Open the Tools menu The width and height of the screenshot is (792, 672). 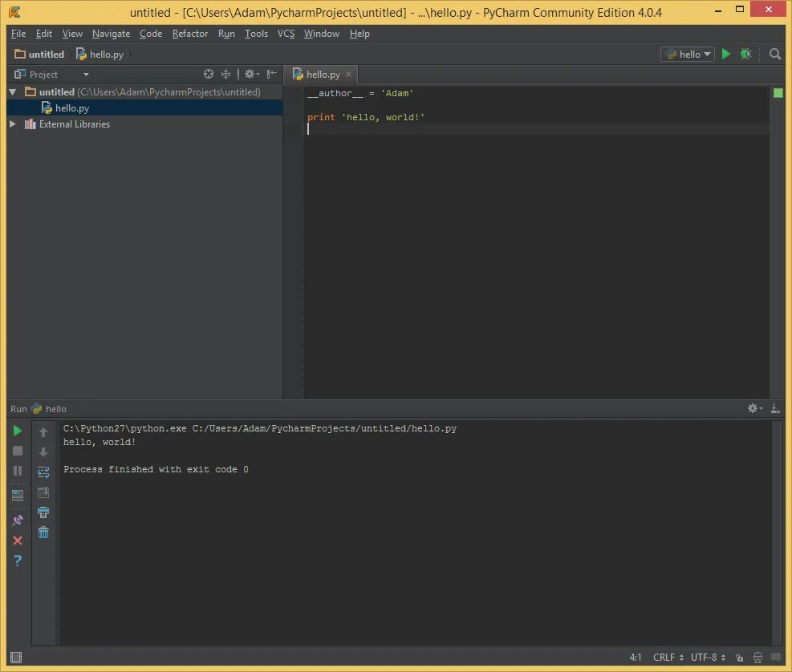point(256,34)
